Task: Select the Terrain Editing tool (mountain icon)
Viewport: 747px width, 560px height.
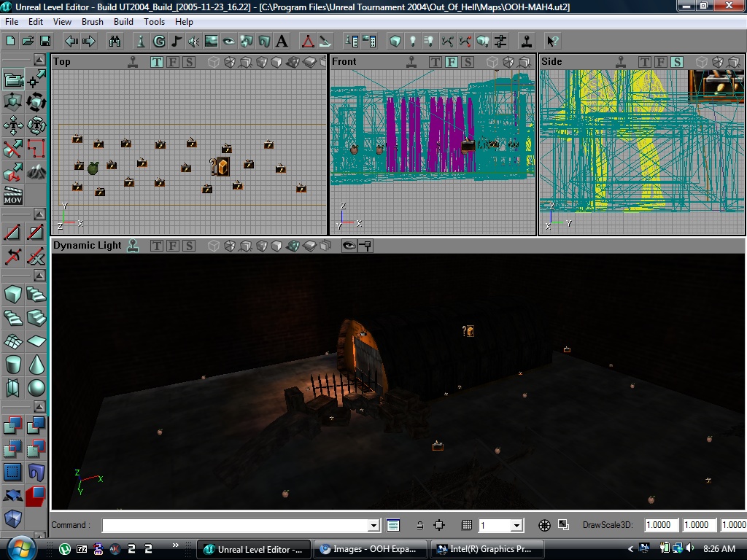Action: coord(36,172)
